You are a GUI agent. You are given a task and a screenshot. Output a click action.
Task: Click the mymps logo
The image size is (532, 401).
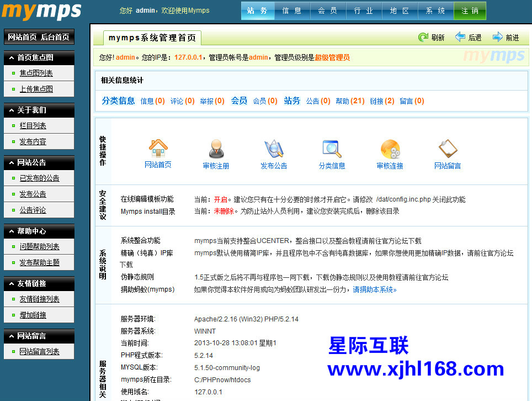click(x=41, y=10)
